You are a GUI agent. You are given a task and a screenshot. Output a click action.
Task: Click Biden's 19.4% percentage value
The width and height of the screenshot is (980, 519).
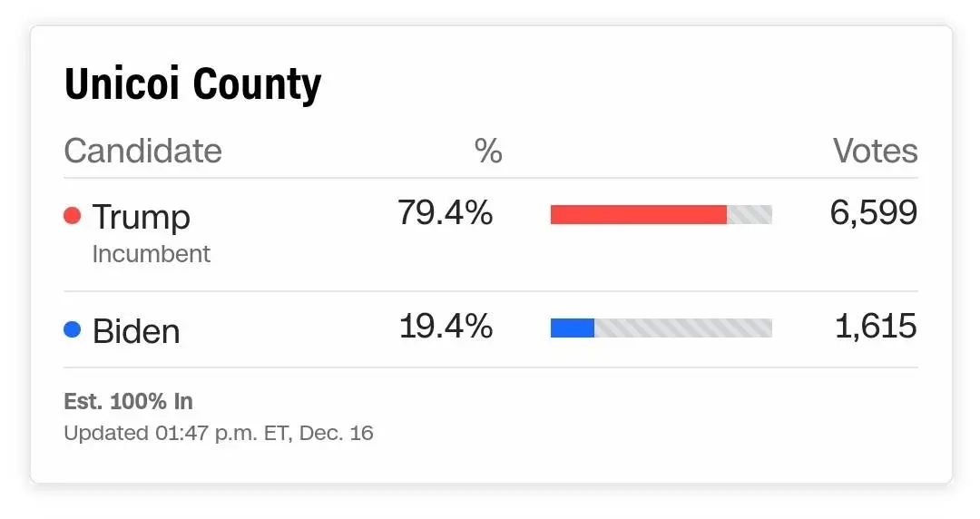[446, 327]
